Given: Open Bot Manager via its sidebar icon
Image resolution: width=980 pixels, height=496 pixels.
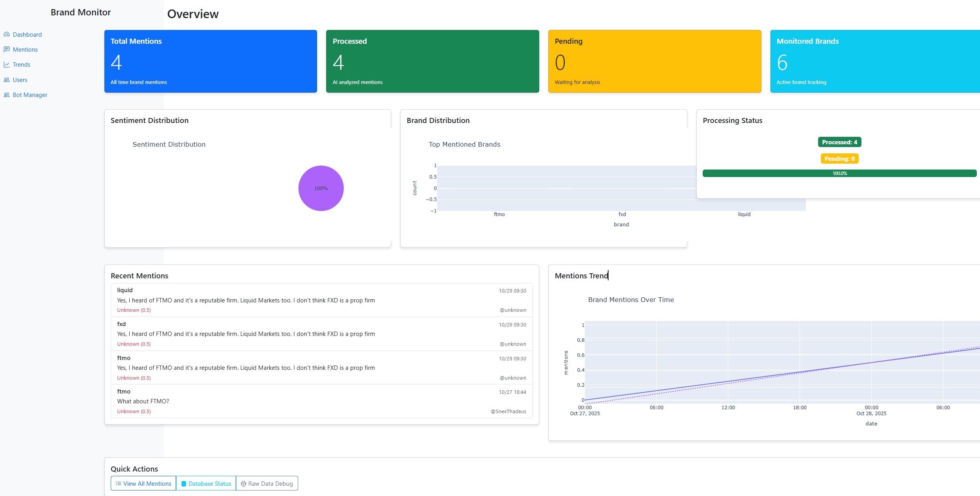Looking at the screenshot, I should pos(7,95).
